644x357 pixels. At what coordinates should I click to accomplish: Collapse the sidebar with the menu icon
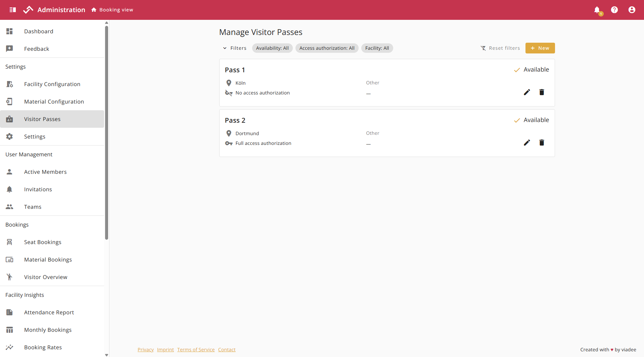click(13, 10)
